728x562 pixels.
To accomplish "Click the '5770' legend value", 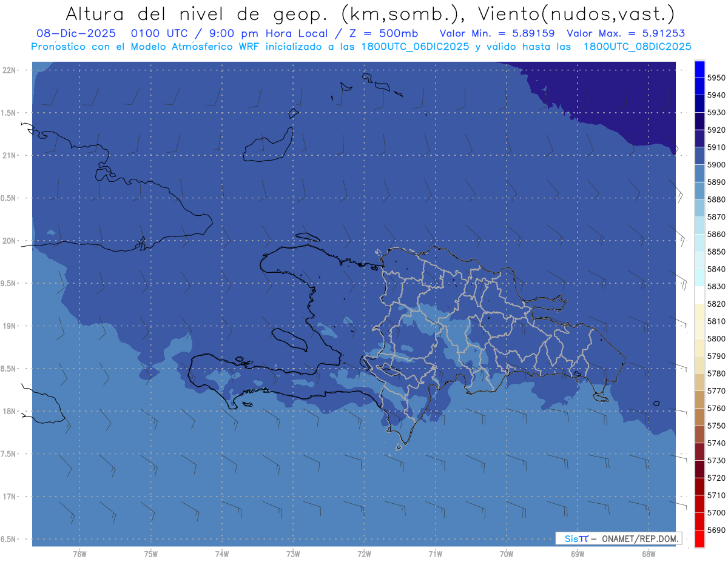I will pyautogui.click(x=716, y=391).
